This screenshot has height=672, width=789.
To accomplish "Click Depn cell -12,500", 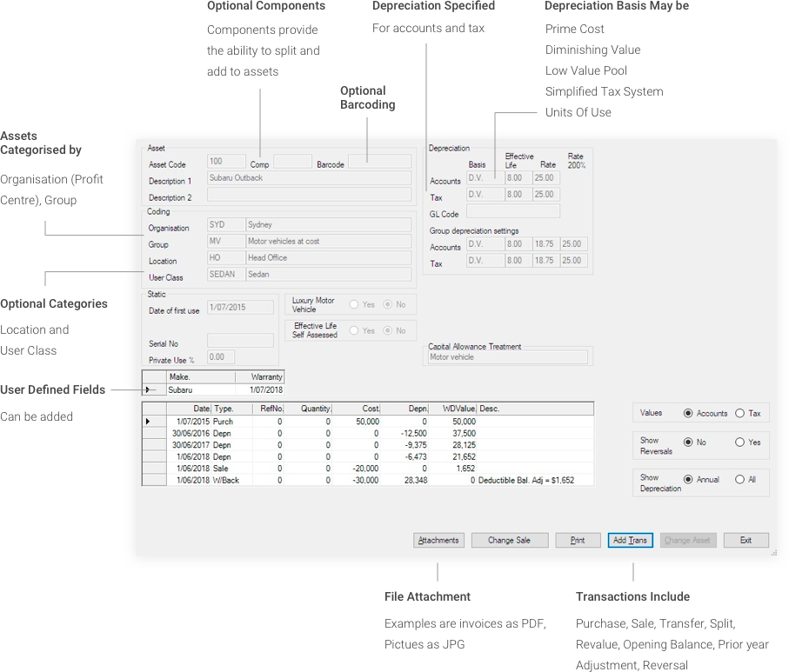I will point(405,433).
